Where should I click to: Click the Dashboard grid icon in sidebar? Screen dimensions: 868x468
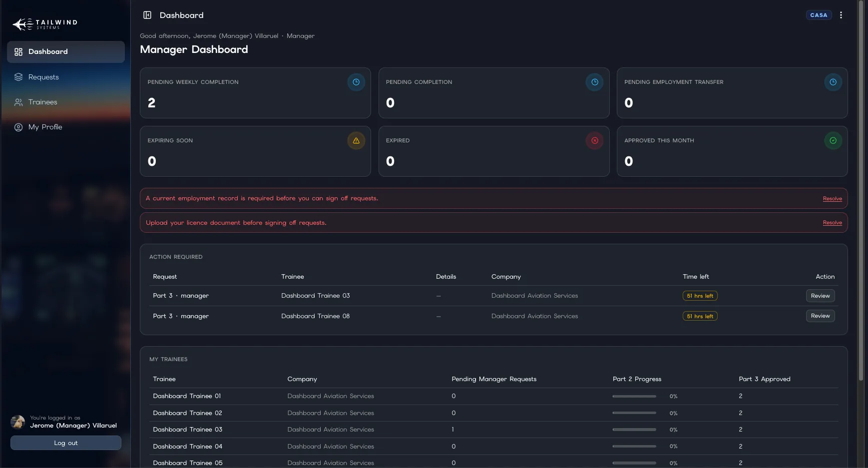click(18, 52)
